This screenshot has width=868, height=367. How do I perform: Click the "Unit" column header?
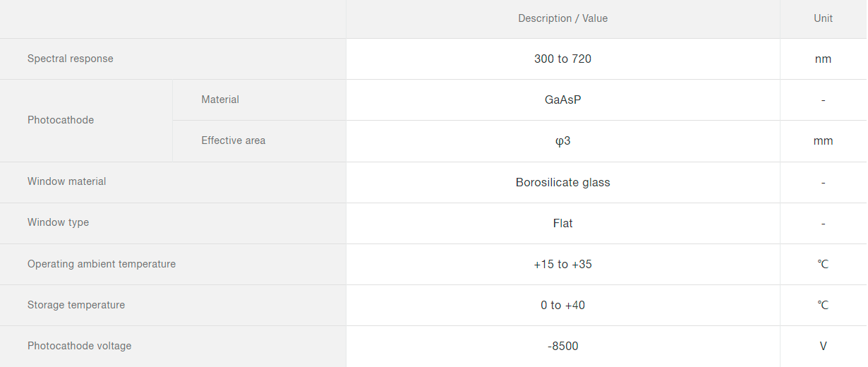coord(823,18)
